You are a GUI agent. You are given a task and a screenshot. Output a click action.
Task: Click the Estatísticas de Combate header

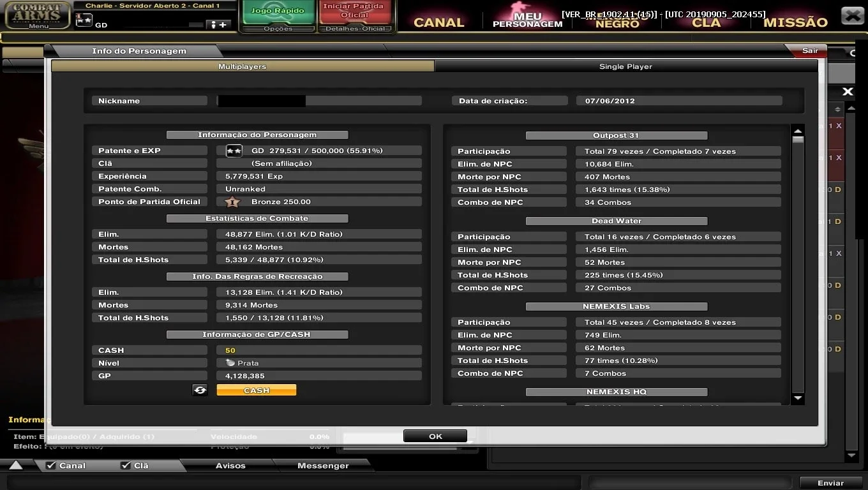pos(257,218)
